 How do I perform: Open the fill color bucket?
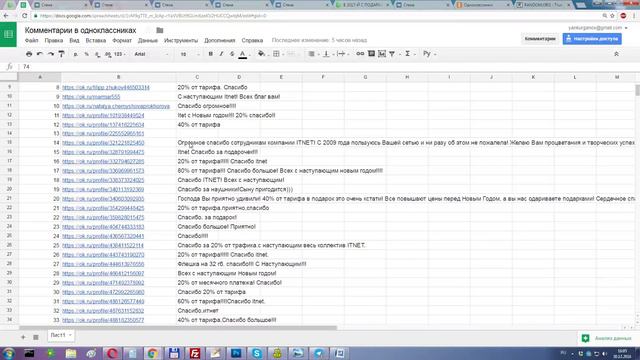261,54
